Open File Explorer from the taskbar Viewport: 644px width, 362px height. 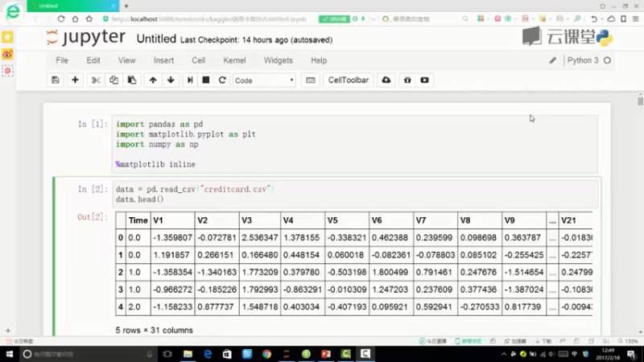[188, 354]
